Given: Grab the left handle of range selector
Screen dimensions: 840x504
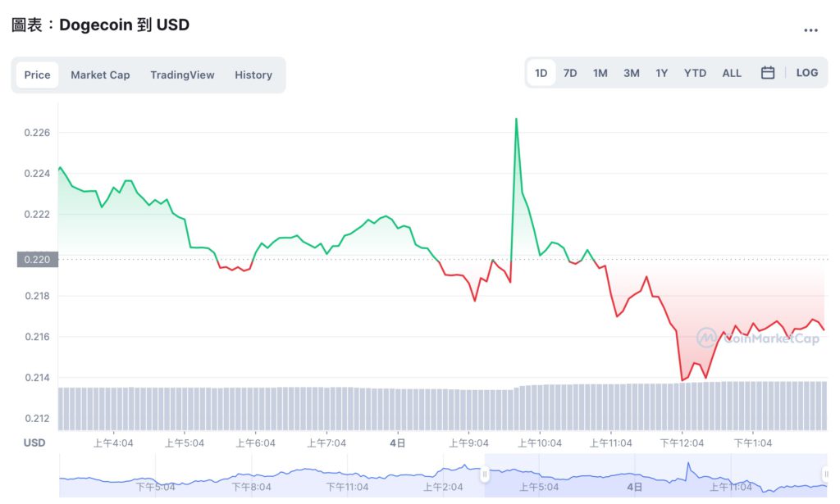Looking at the screenshot, I should [x=485, y=474].
